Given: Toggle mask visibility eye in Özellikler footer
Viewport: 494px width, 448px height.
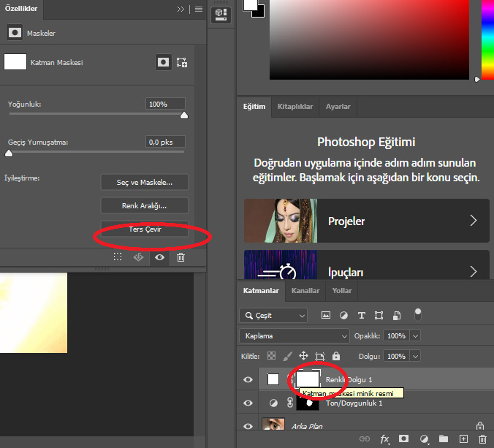Looking at the screenshot, I should [x=159, y=257].
